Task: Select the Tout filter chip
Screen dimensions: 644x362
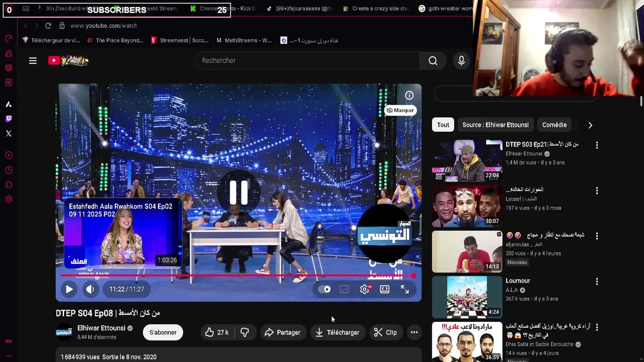Action: pyautogui.click(x=443, y=125)
